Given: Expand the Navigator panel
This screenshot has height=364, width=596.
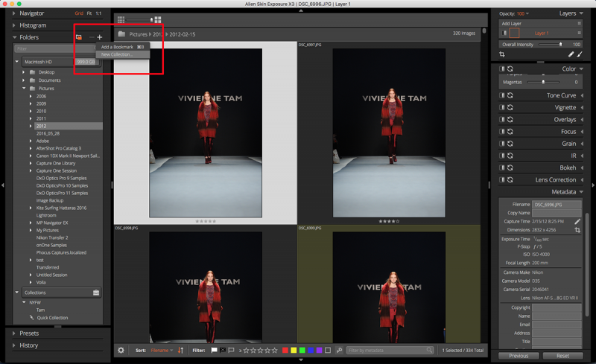Looking at the screenshot, I should tap(14, 13).
